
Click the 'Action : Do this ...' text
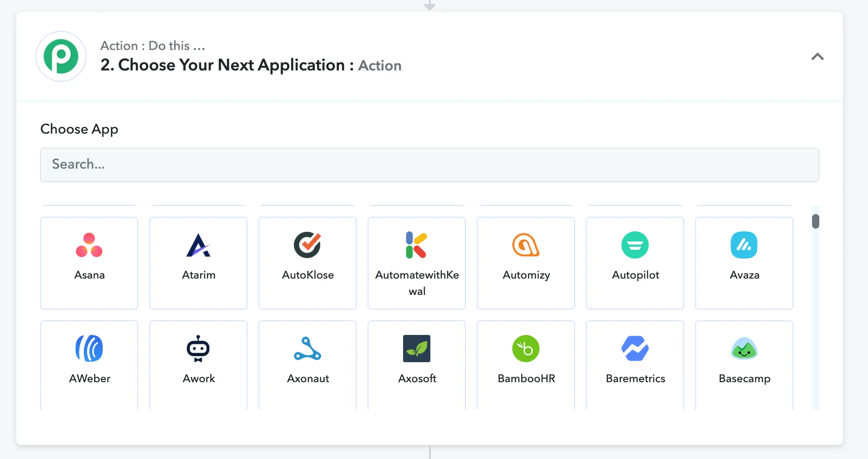[153, 45]
